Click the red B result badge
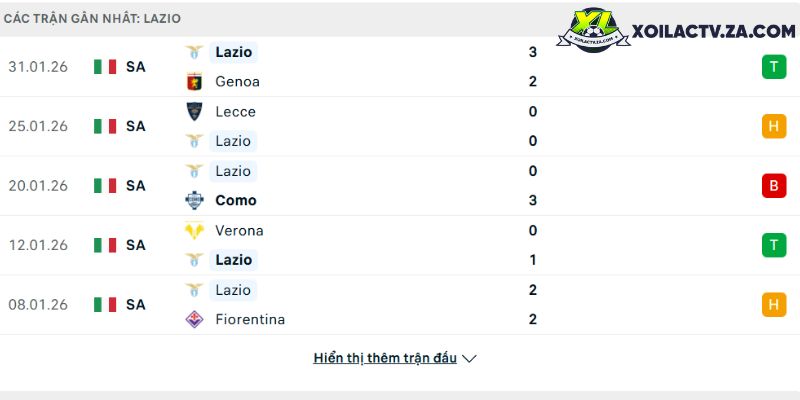 [x=774, y=186]
